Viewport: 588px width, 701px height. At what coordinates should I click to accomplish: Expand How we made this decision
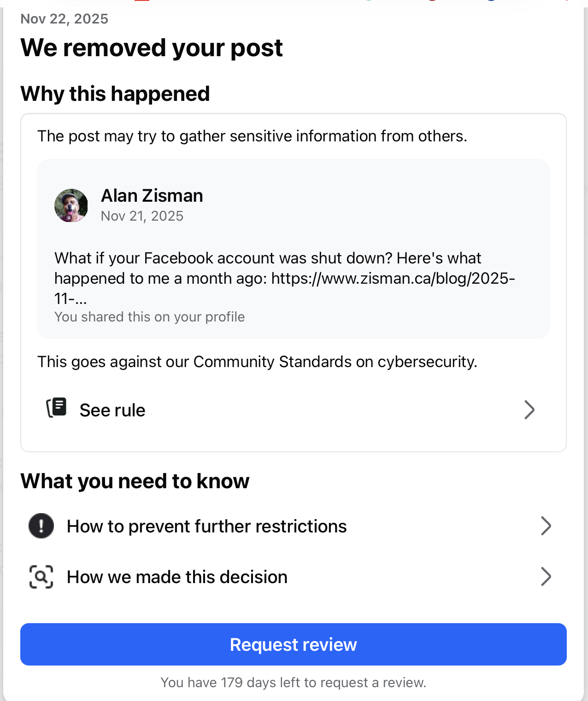177,577
